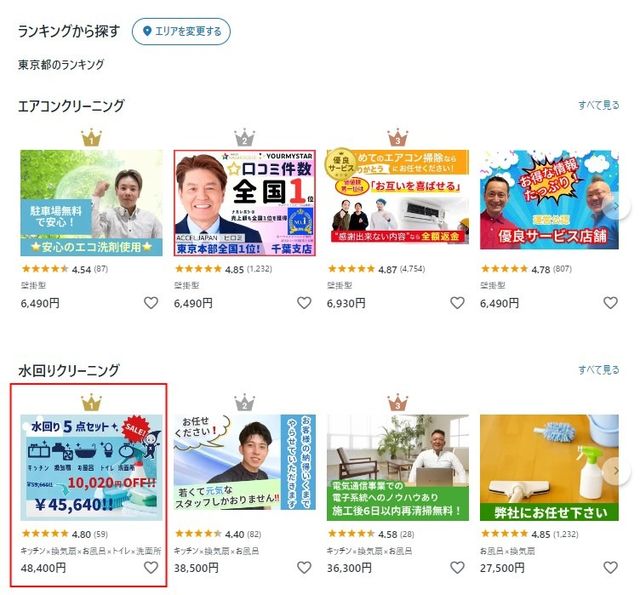Click heart icon on 27,500円 listing
The width and height of the screenshot is (640, 595).
[x=610, y=568]
